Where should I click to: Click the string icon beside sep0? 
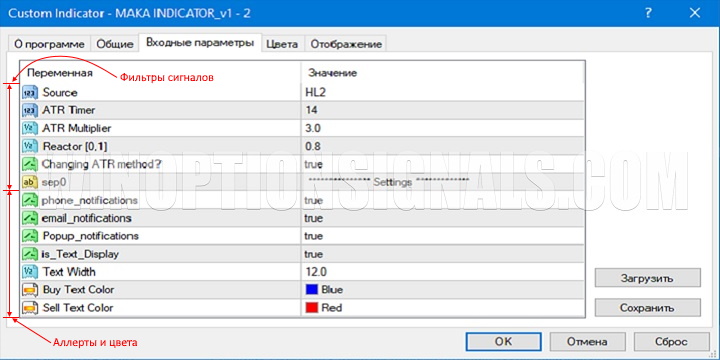coord(30,182)
